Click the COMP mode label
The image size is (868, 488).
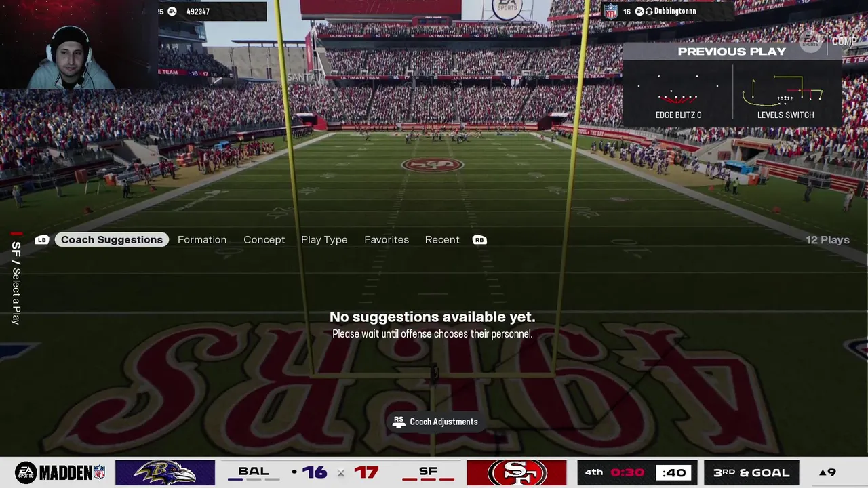(x=844, y=41)
